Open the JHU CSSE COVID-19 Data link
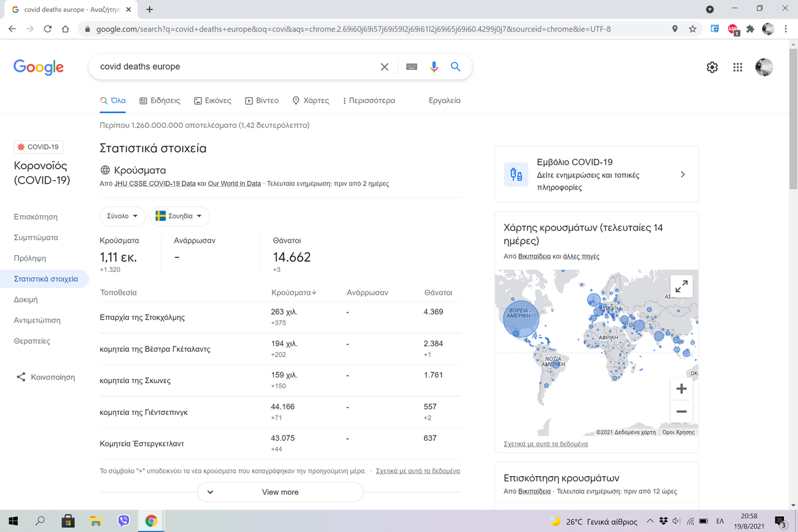 point(155,184)
